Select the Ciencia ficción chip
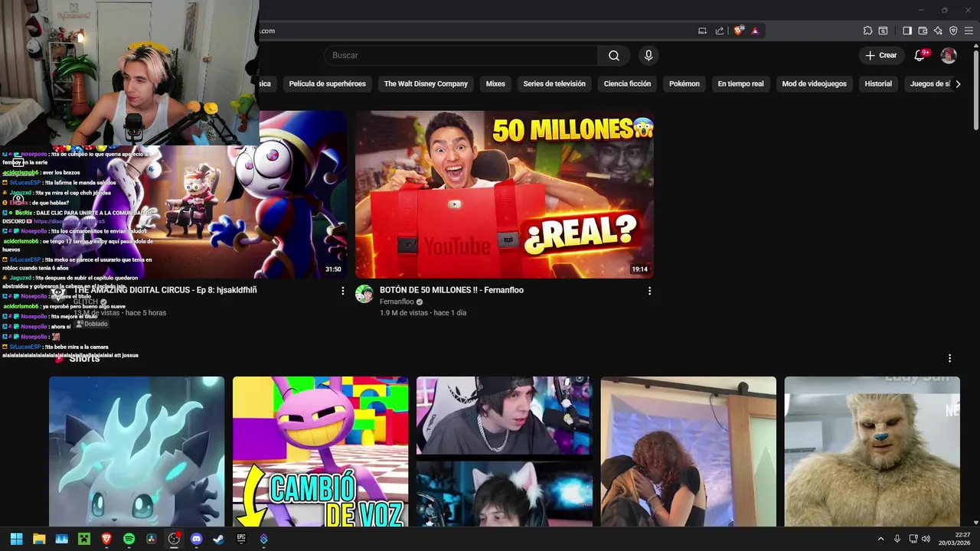This screenshot has width=980, height=551. (x=627, y=83)
